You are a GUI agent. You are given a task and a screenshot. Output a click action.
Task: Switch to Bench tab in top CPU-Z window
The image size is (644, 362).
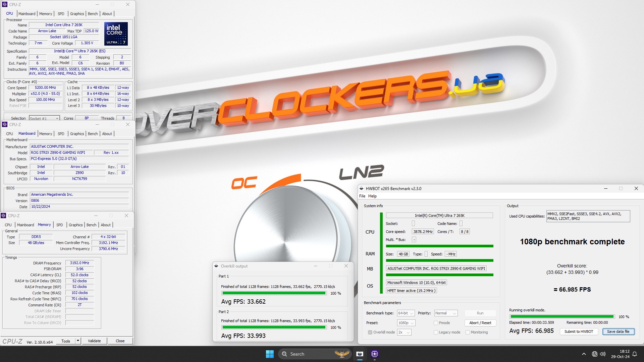click(93, 14)
